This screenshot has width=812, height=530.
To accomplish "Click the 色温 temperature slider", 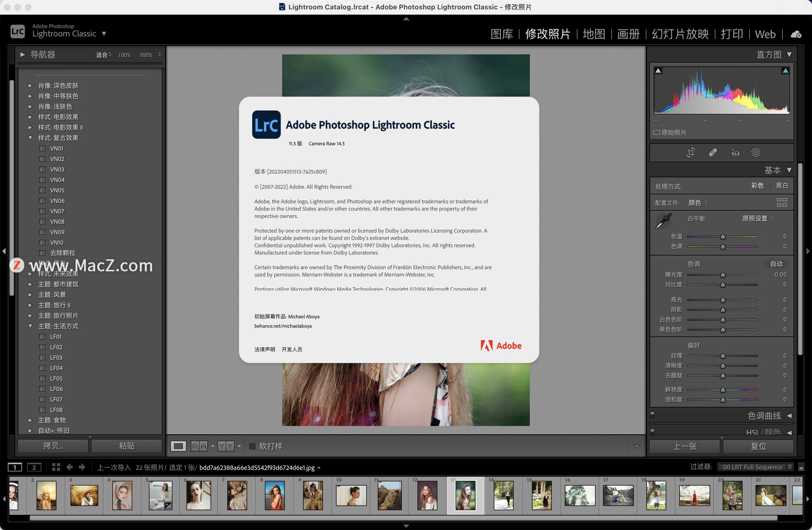I will point(722,237).
